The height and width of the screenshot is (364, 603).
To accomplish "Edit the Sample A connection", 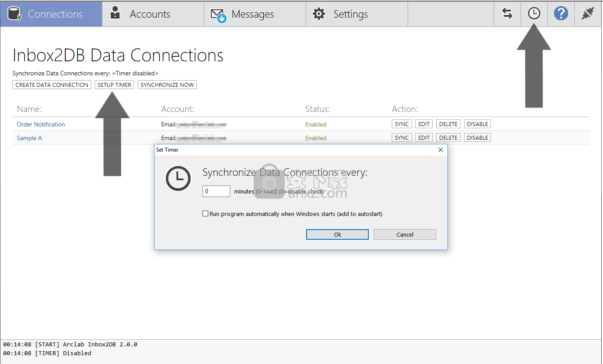I will [424, 138].
